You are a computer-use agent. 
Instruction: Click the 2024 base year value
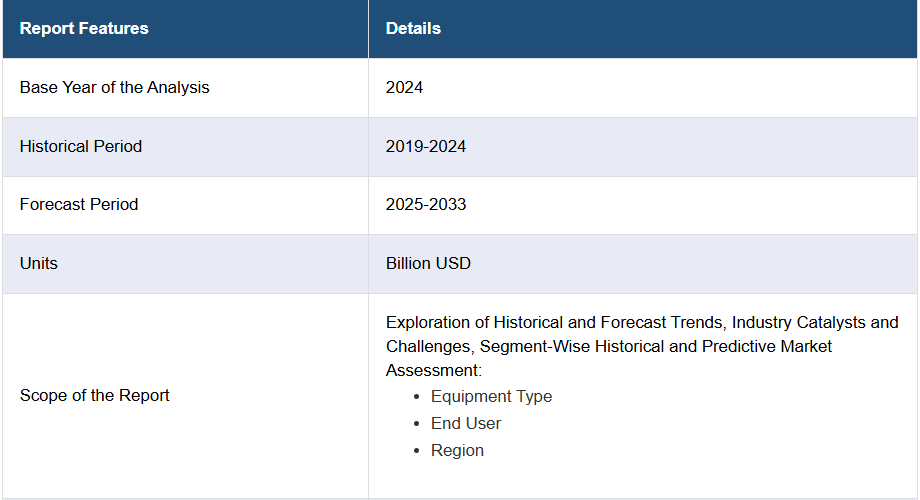[x=404, y=87]
